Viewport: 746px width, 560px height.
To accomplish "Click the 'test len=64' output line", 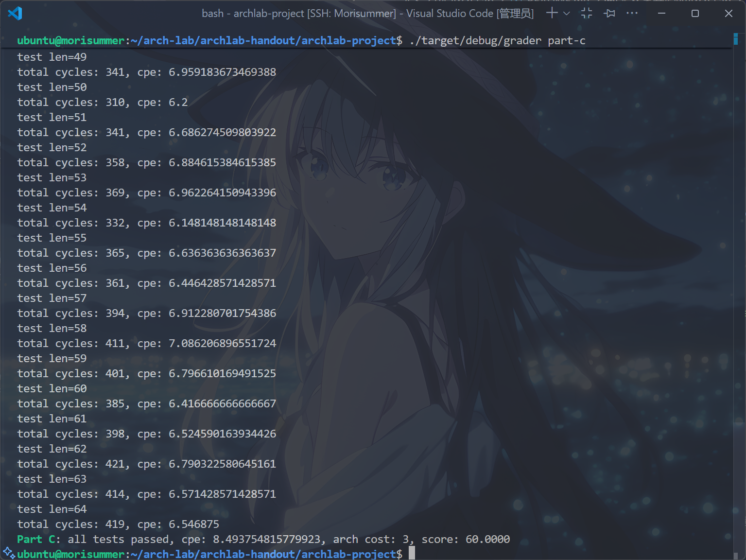I will click(x=52, y=509).
